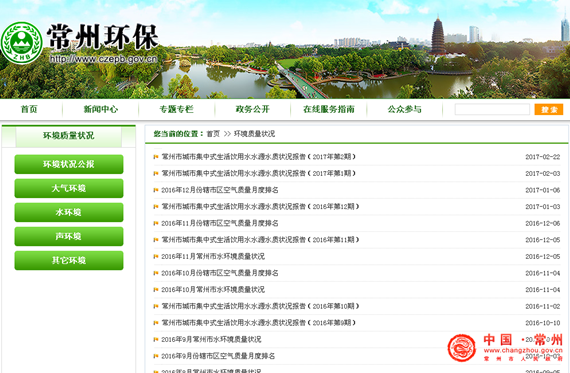
Task: Click the search text input field
Action: pos(492,109)
